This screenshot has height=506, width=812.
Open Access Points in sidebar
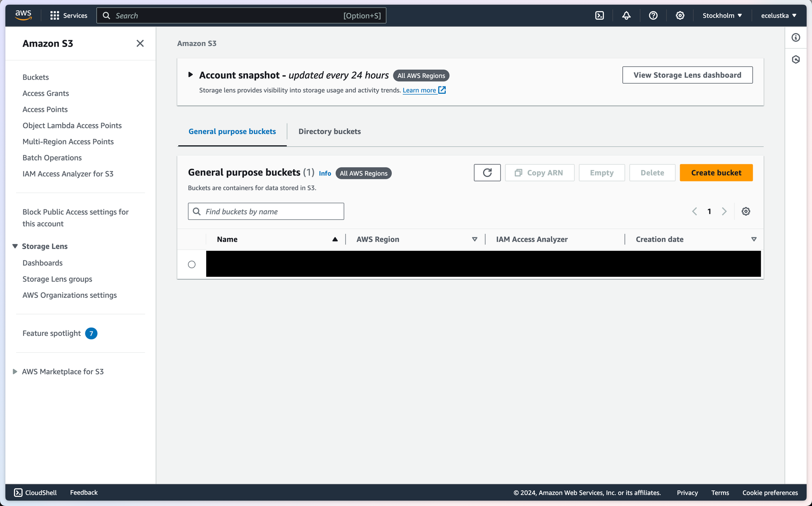click(45, 110)
